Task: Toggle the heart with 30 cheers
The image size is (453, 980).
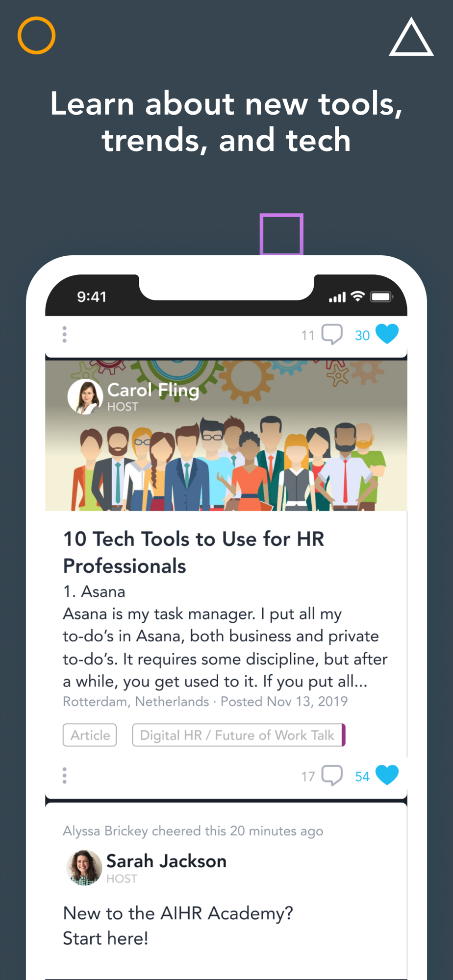Action: [x=387, y=334]
